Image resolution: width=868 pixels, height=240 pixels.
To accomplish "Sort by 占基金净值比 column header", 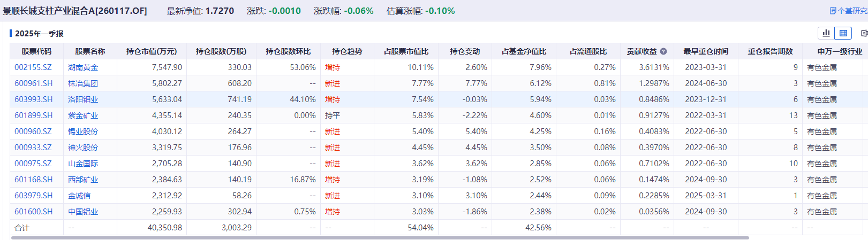I will point(524,51).
